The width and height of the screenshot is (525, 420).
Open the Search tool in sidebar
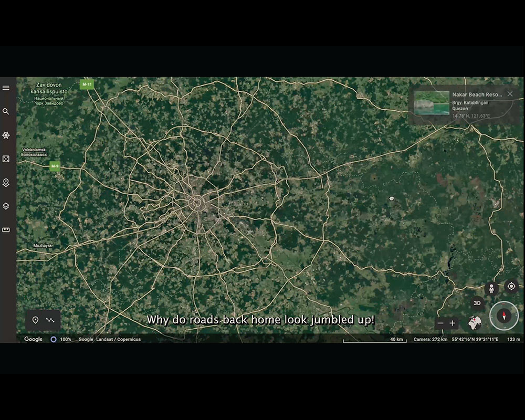(x=6, y=111)
